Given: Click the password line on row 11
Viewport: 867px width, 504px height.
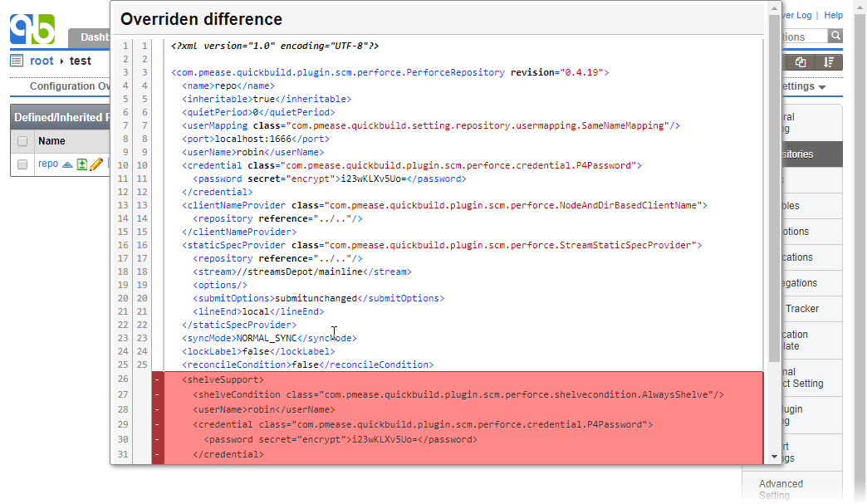Looking at the screenshot, I should pos(330,179).
